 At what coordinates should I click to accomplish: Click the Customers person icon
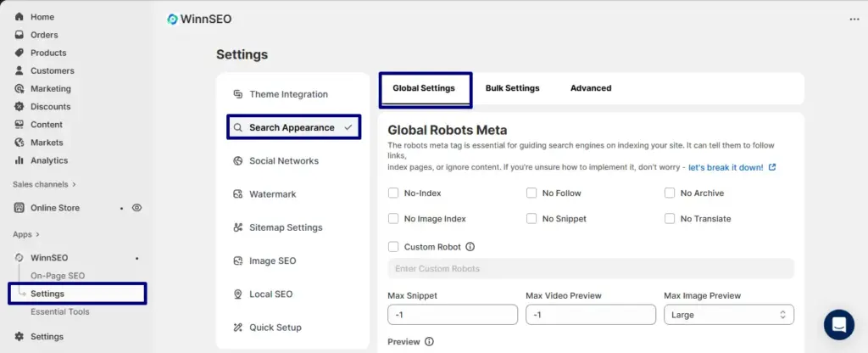pyautogui.click(x=19, y=70)
